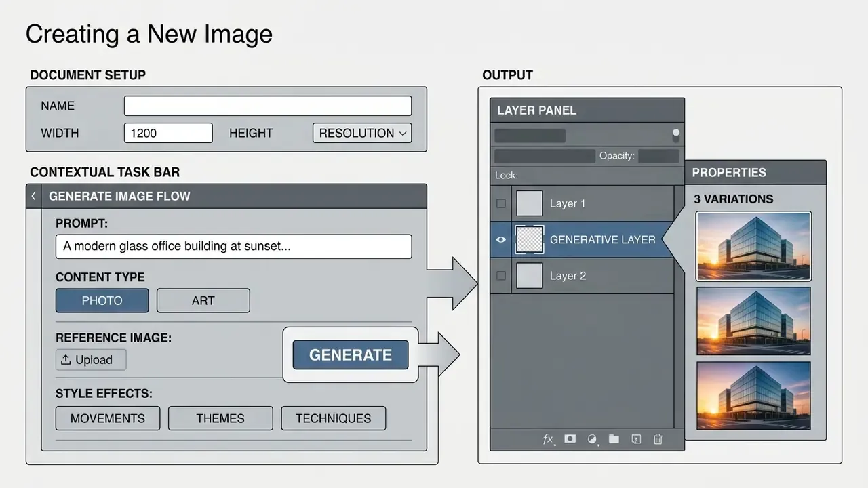Click the Layer 1 thumbnail

tap(530, 203)
